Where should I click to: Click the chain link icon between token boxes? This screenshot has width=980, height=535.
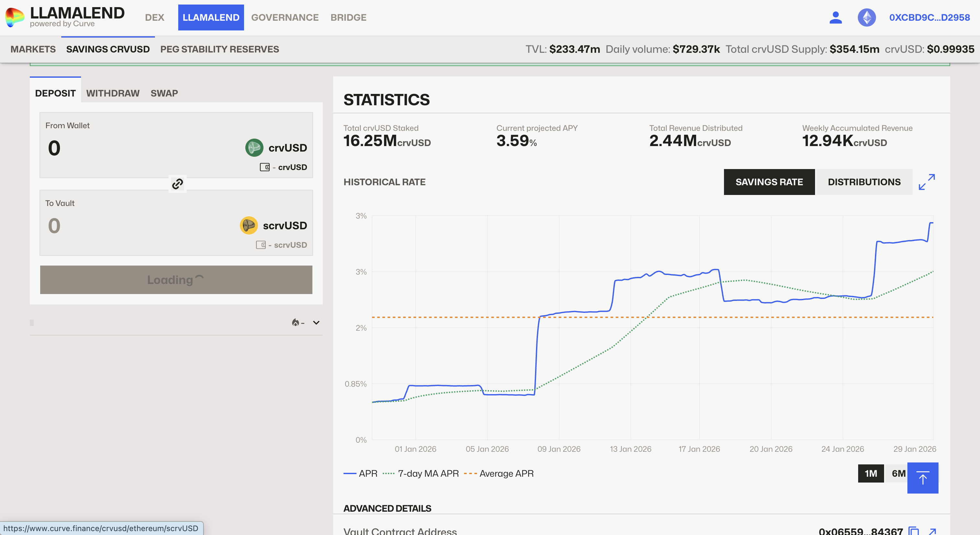click(x=177, y=184)
